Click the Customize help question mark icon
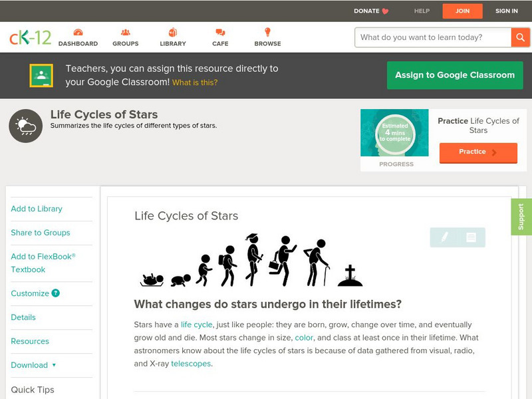532x399 pixels. (x=56, y=293)
